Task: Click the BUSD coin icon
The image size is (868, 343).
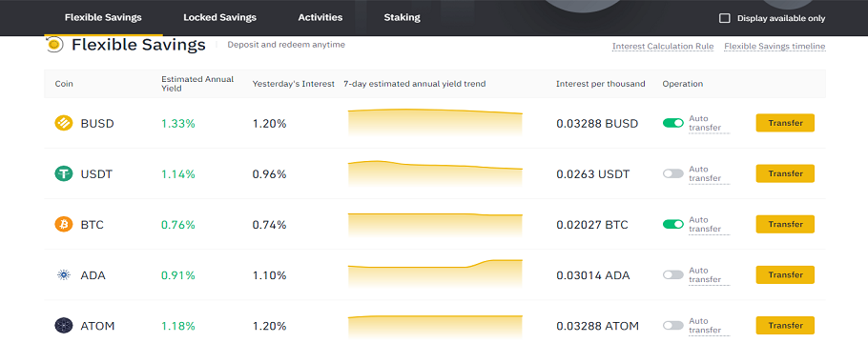Action: (64, 123)
